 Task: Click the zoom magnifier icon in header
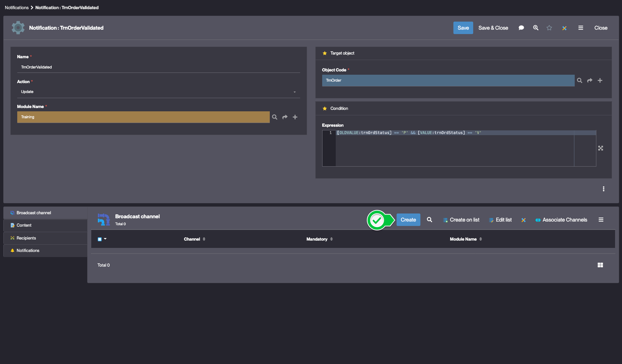coord(535,28)
